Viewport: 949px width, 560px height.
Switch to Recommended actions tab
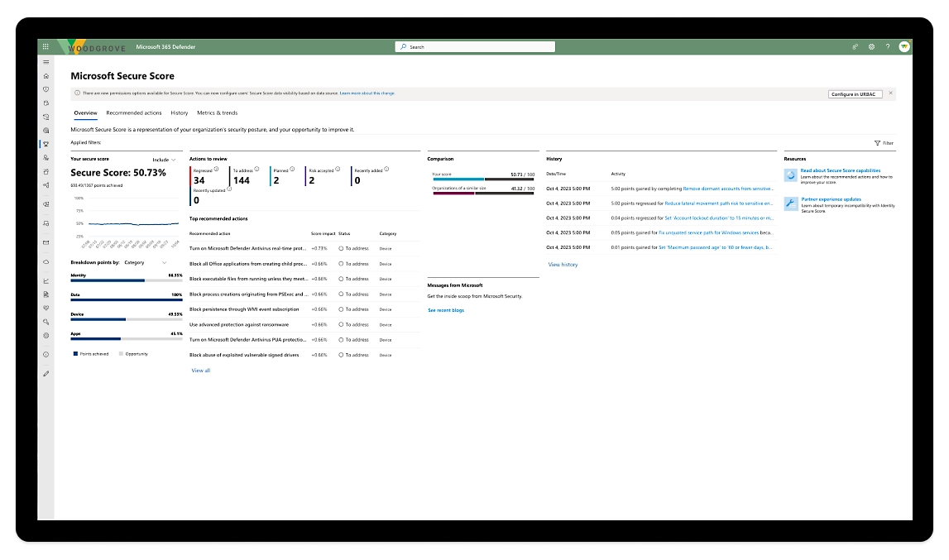click(134, 112)
